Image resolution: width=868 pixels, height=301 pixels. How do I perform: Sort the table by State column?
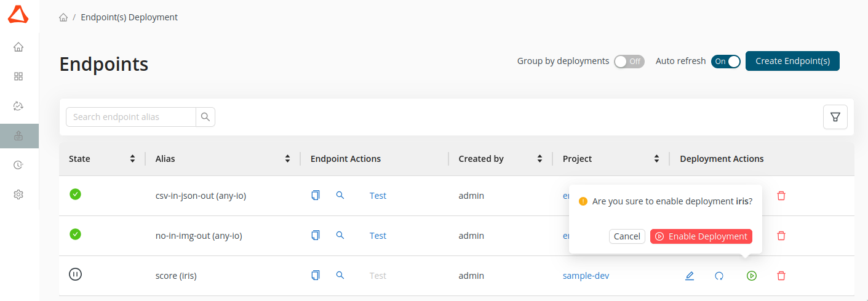click(132, 159)
